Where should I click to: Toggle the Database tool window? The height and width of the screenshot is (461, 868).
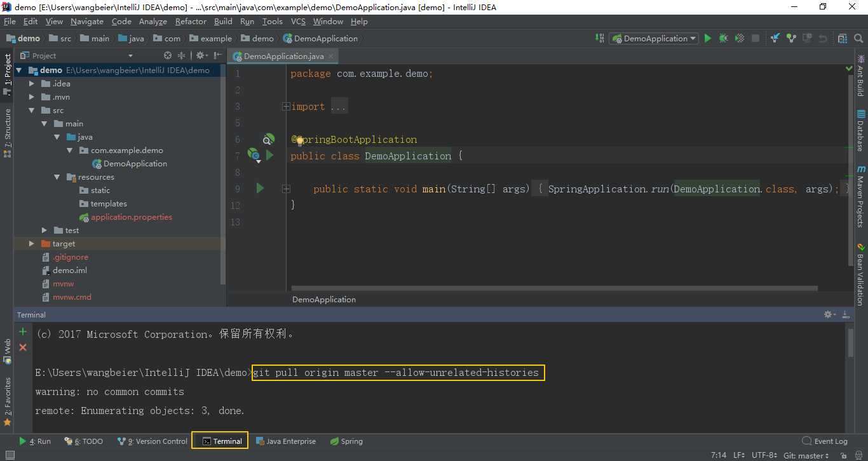[x=861, y=130]
